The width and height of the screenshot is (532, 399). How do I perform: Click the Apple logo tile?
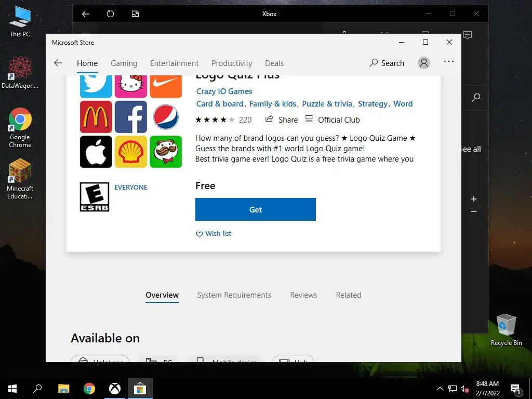click(x=96, y=152)
